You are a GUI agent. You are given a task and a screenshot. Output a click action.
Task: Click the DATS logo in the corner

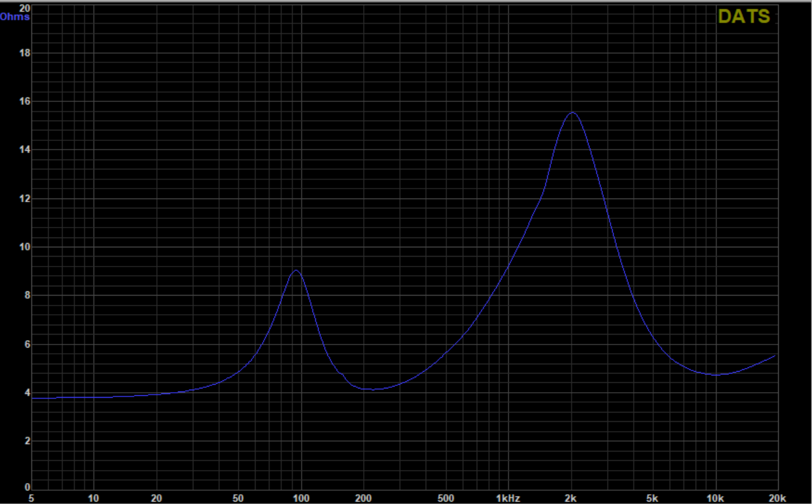(x=743, y=17)
